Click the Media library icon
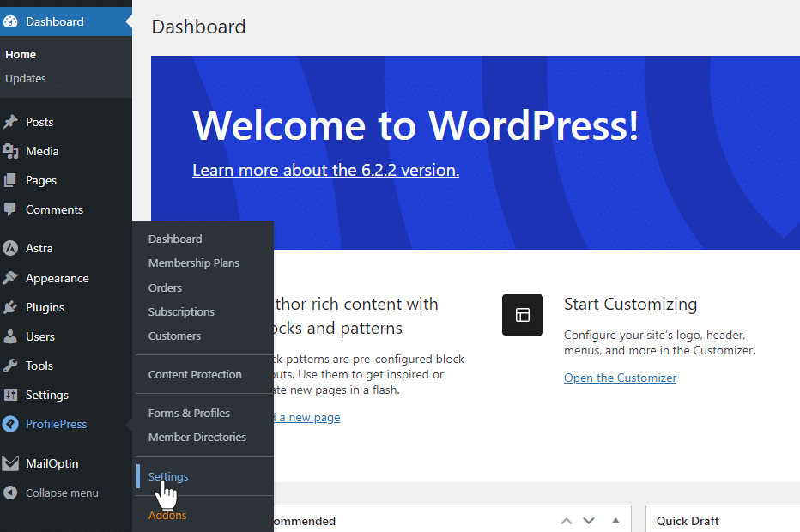This screenshot has height=532, width=800. coord(10,151)
